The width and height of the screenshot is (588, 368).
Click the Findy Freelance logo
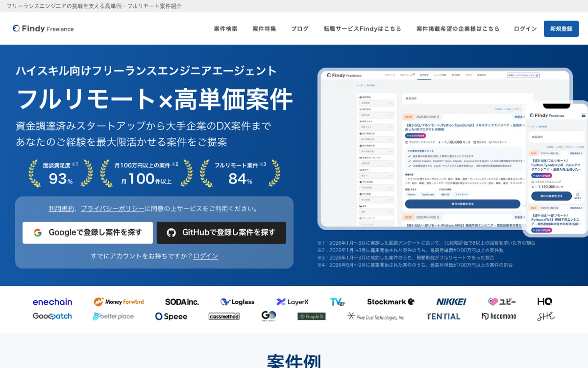[x=43, y=28]
